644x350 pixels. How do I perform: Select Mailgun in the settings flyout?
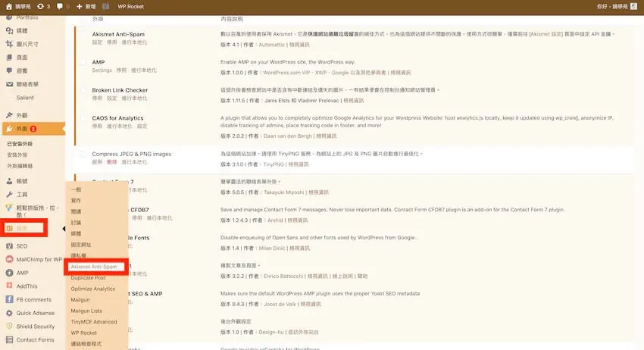80,300
